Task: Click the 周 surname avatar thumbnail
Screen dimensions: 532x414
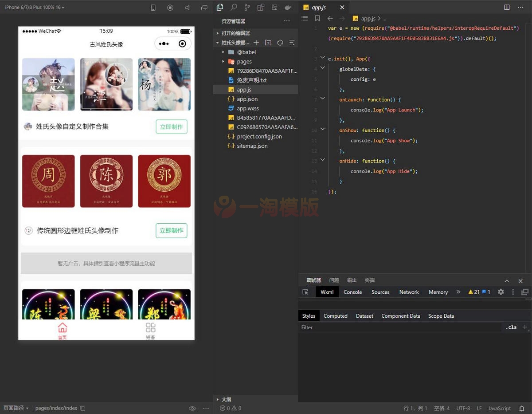Action: 48,181
